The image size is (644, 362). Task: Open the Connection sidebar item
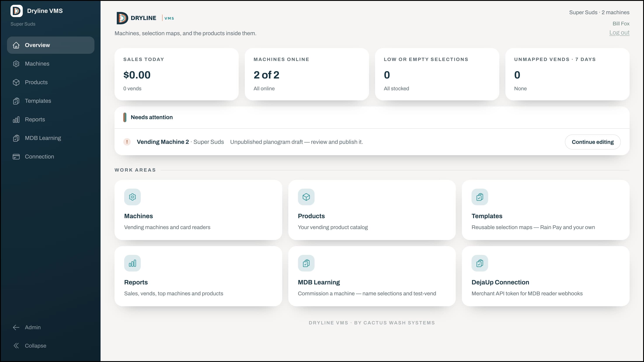pyautogui.click(x=51, y=157)
